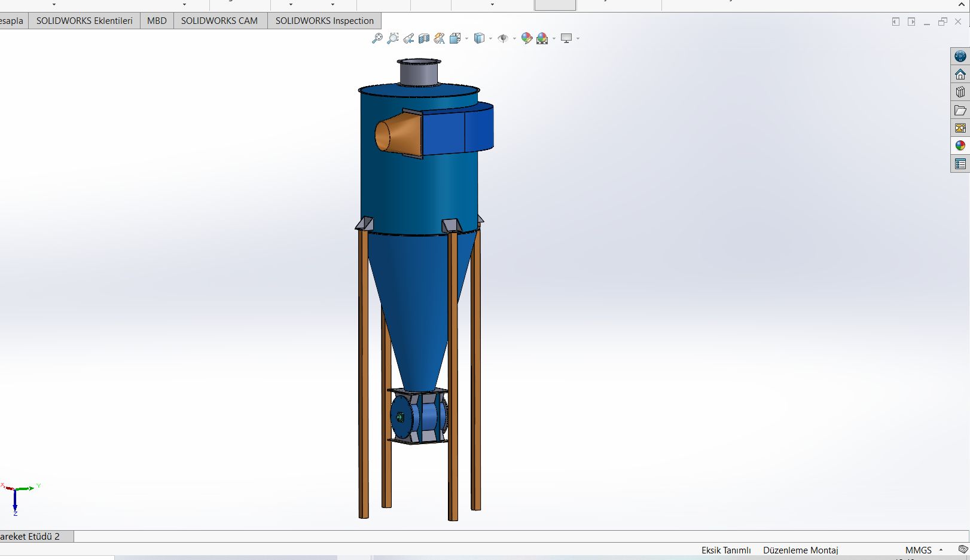Switch to the SOLIDWORKS CAM tab
This screenshot has height=560, width=970.
pos(219,20)
